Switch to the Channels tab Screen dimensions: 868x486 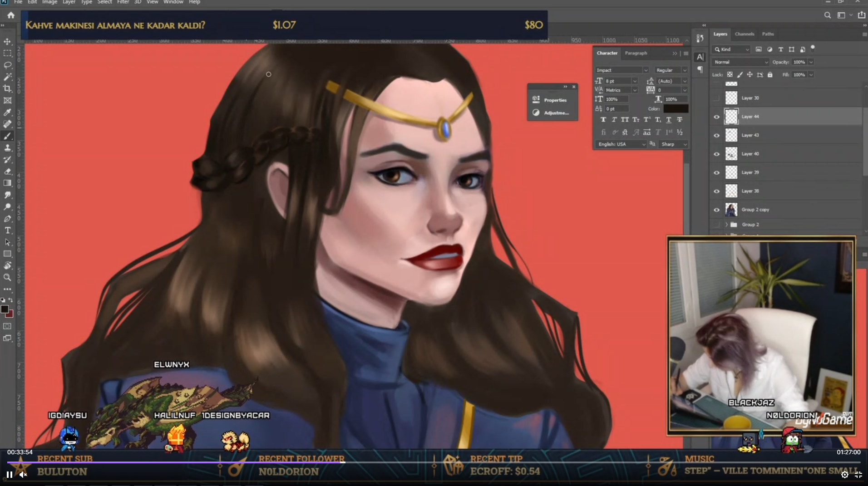coord(745,34)
